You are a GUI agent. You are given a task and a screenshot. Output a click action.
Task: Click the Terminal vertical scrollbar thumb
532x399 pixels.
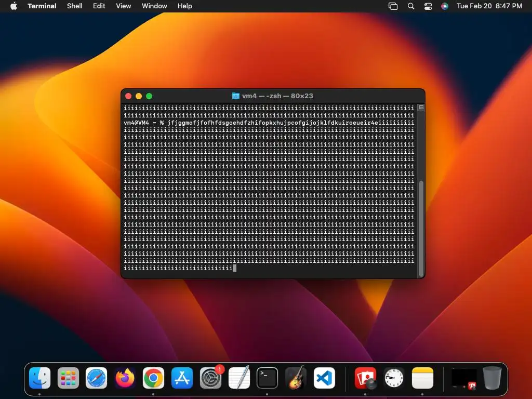click(421, 229)
